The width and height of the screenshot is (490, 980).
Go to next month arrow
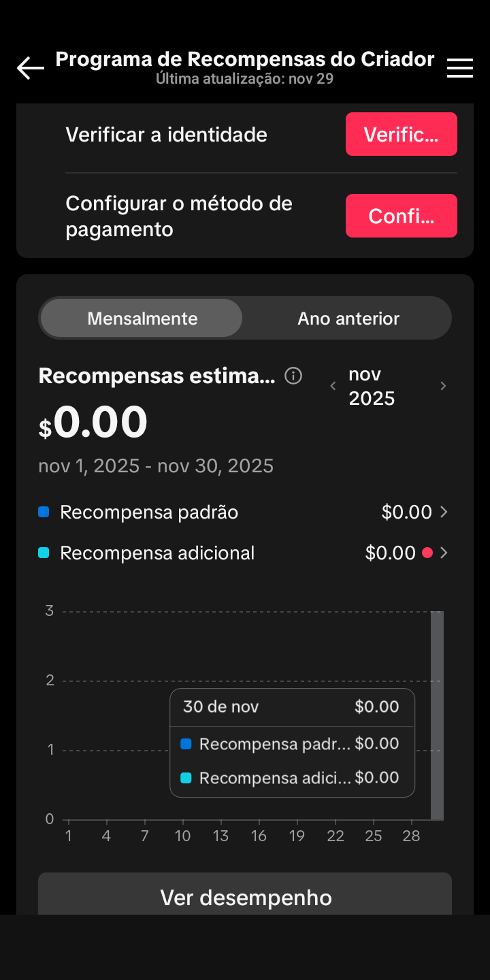click(443, 386)
